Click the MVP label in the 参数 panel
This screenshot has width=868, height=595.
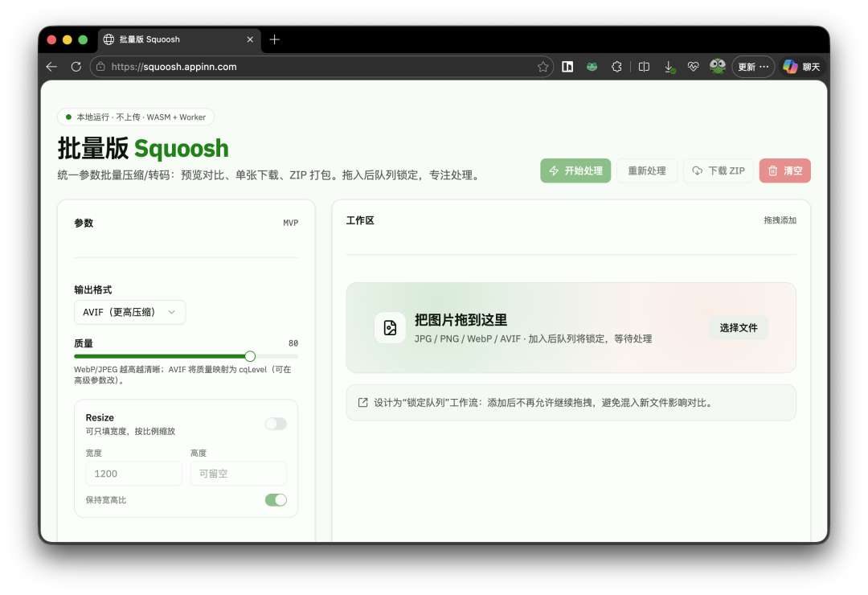click(x=291, y=223)
